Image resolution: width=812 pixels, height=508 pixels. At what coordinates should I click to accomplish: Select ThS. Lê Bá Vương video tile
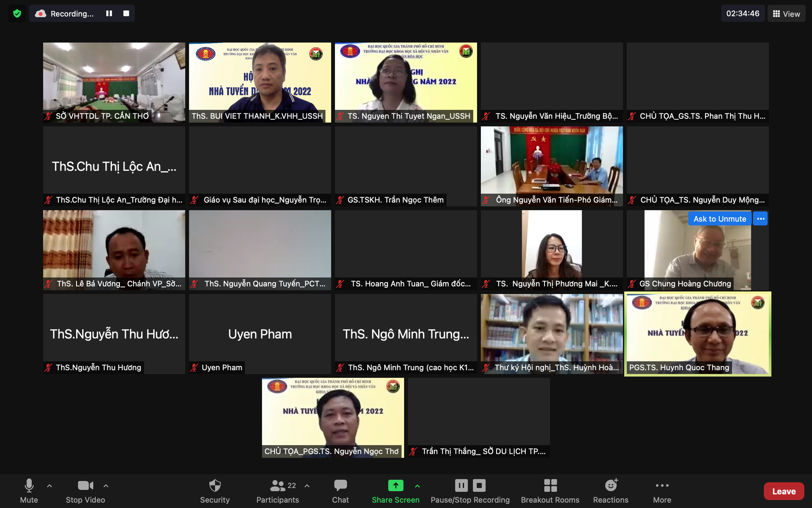pos(114,250)
